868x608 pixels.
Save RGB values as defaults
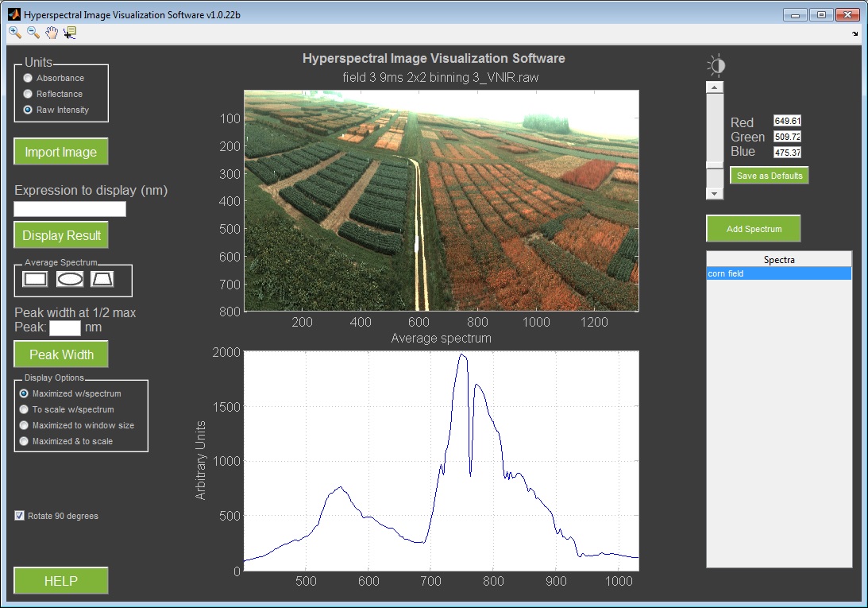[769, 175]
